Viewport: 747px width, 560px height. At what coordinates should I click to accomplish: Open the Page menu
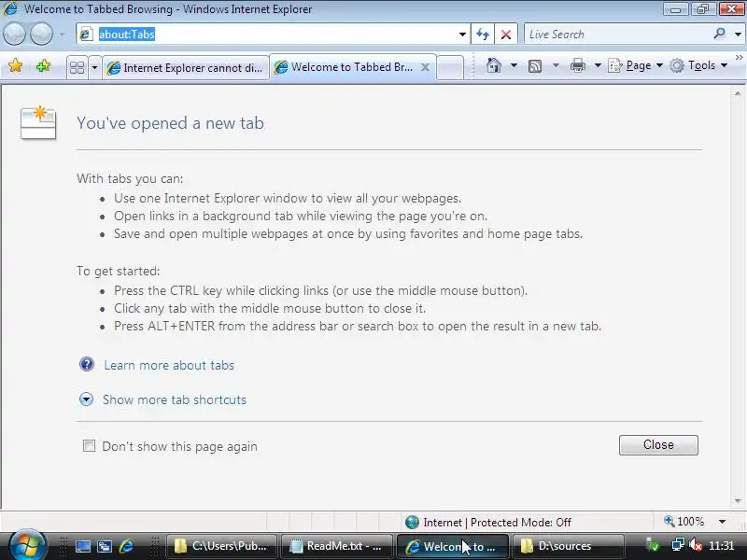[636, 65]
